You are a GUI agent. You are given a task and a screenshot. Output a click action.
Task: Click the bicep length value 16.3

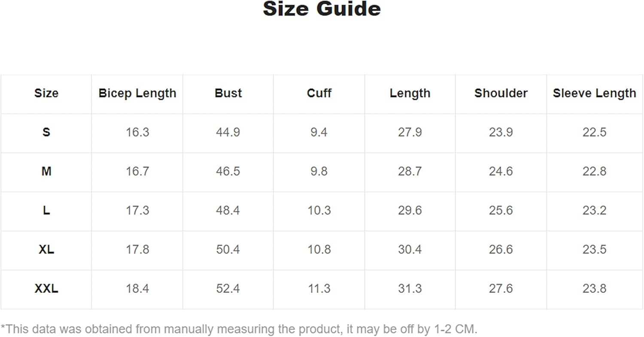coord(137,132)
